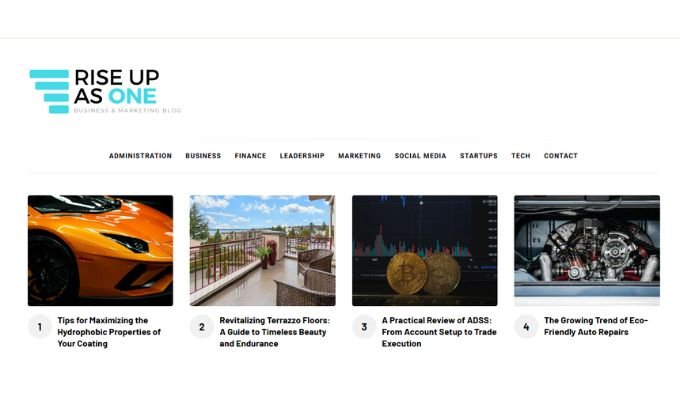Open the orange sports car thumbnail
The image size is (680, 409).
click(101, 251)
